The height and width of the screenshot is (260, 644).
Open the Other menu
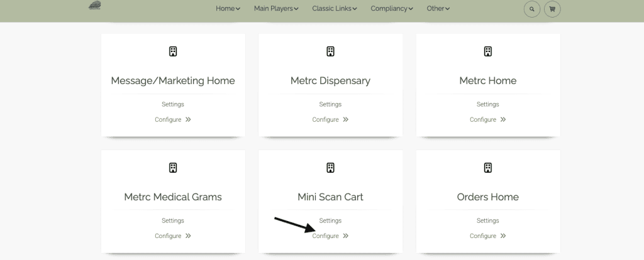[438, 9]
